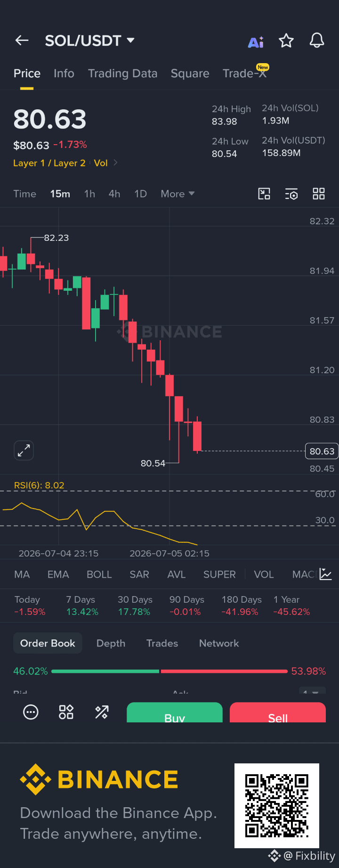The width and height of the screenshot is (339, 868).
Task: Select the chart high marker 82.23
Action: (x=56, y=238)
